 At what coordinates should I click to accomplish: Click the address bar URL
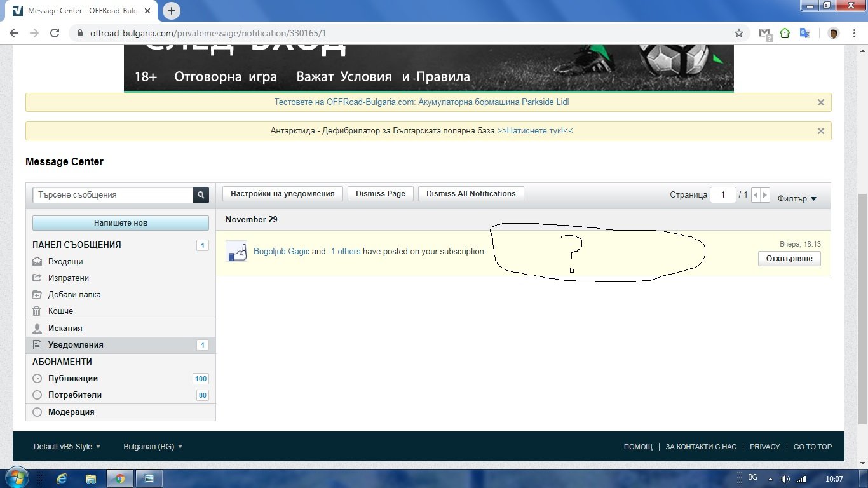coord(208,33)
